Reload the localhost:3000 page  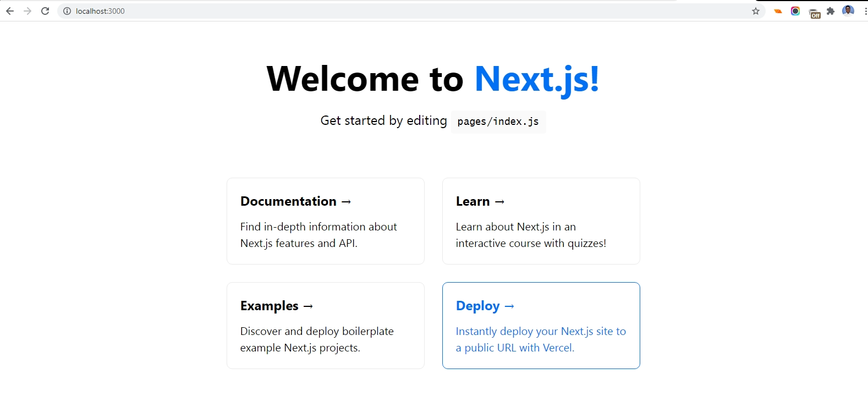tap(45, 11)
